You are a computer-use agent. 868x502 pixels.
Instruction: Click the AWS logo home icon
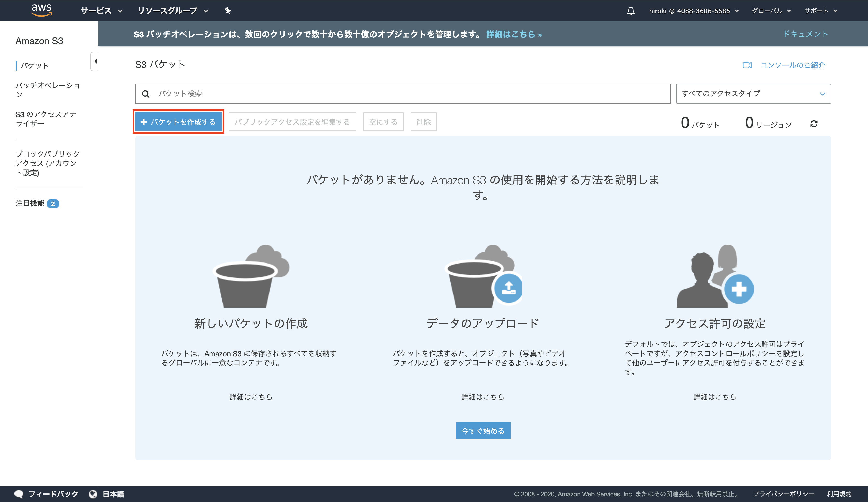pyautogui.click(x=41, y=10)
